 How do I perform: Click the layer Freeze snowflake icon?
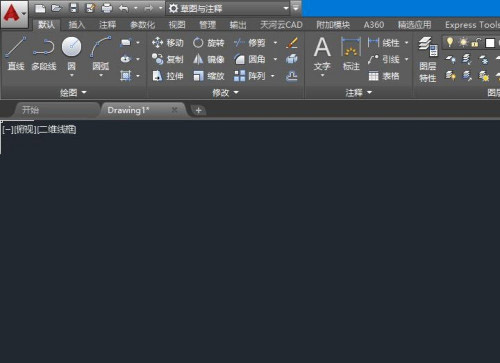pos(484,59)
